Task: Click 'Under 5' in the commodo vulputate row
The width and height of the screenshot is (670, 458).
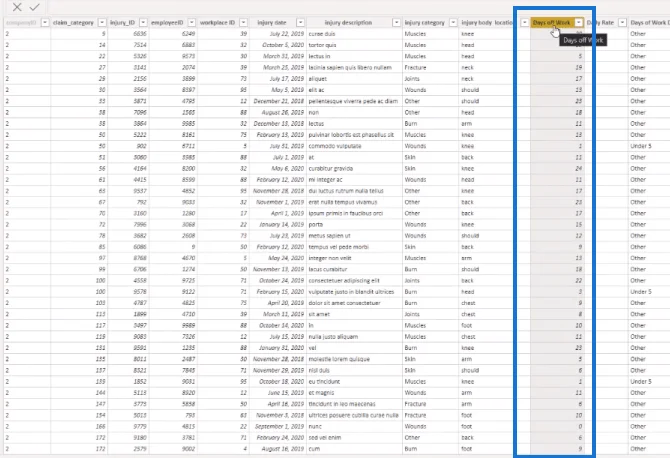Action: 641,146
